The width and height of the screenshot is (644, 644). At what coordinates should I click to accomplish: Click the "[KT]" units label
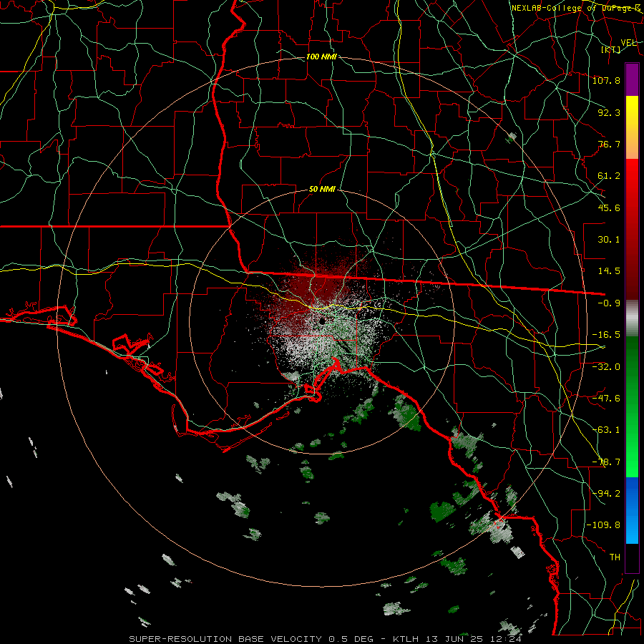click(x=611, y=49)
